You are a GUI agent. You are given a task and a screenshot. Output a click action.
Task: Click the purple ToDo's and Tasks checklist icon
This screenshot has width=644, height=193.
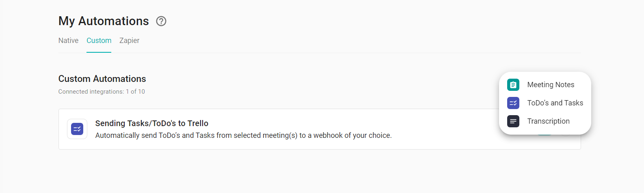[513, 103]
